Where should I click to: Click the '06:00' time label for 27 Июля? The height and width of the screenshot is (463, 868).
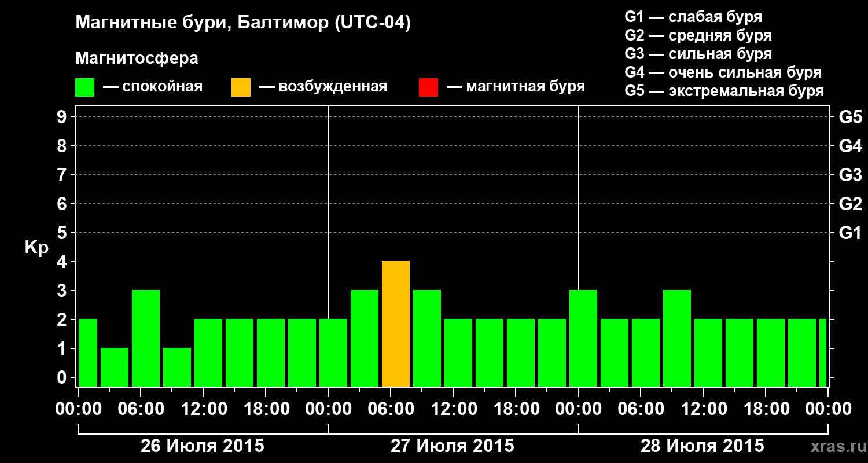click(391, 409)
